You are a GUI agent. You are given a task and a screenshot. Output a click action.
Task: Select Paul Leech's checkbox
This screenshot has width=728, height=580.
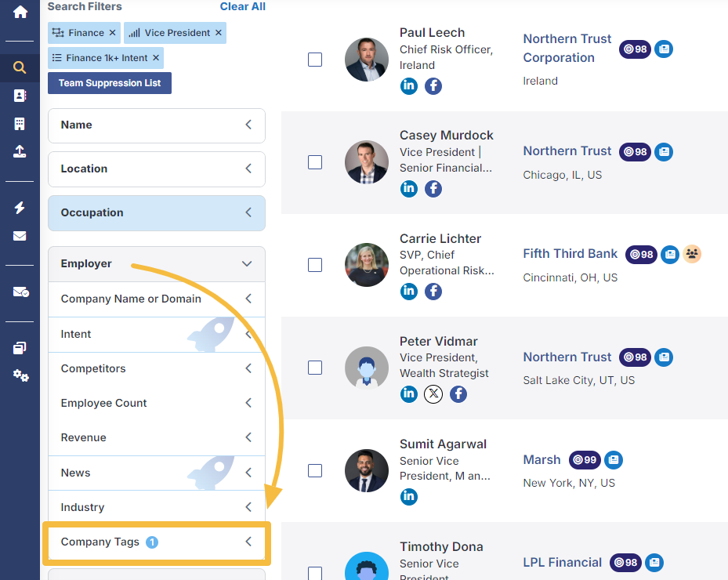315,60
